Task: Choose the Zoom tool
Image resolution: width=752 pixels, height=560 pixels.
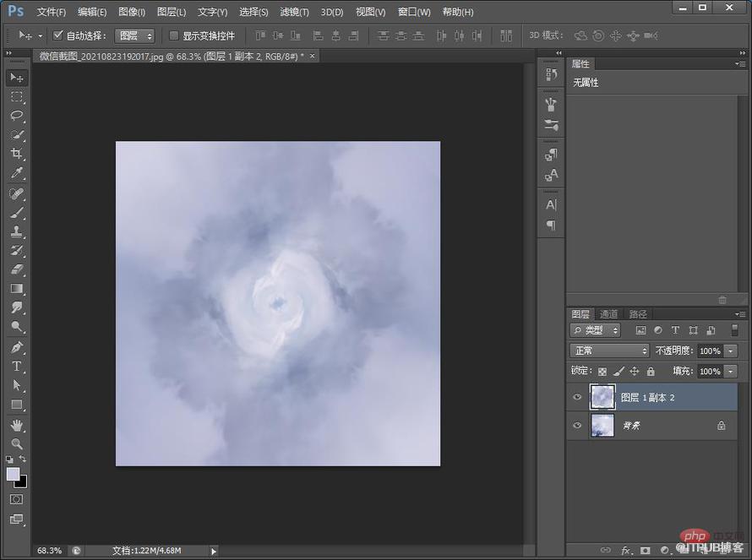Action: tap(17, 443)
